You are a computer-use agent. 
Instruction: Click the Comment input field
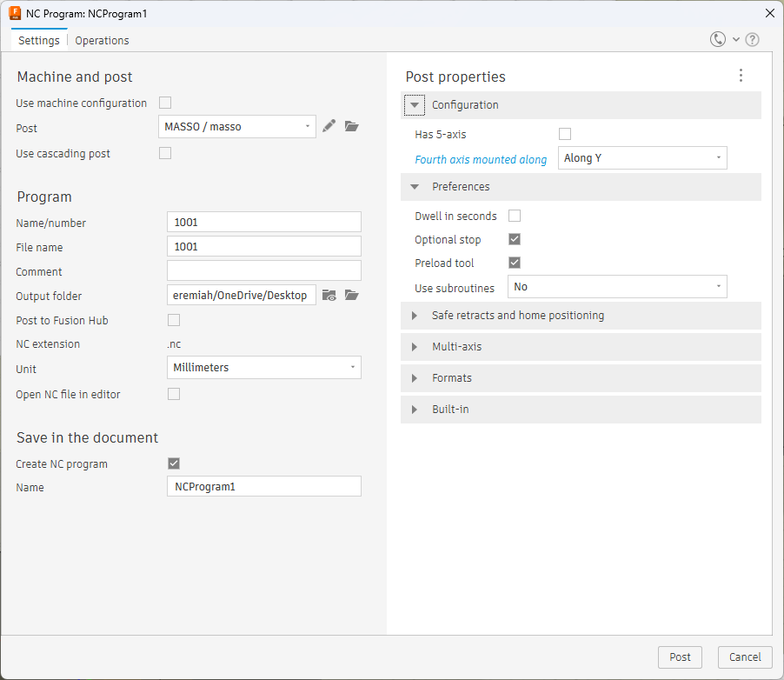pos(263,271)
